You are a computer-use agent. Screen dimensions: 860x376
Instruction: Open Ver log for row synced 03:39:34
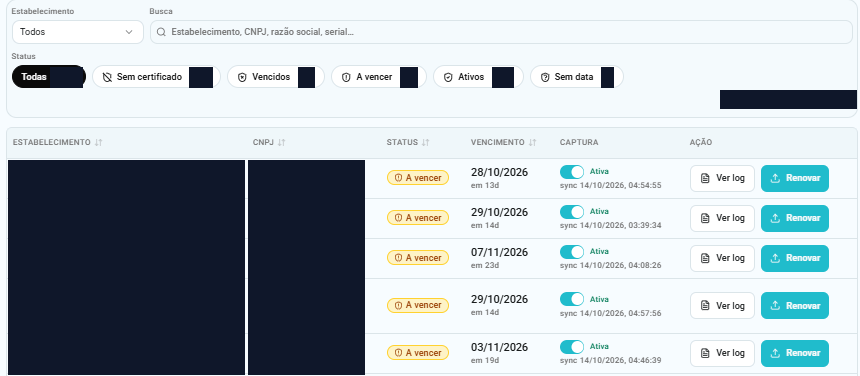click(722, 218)
